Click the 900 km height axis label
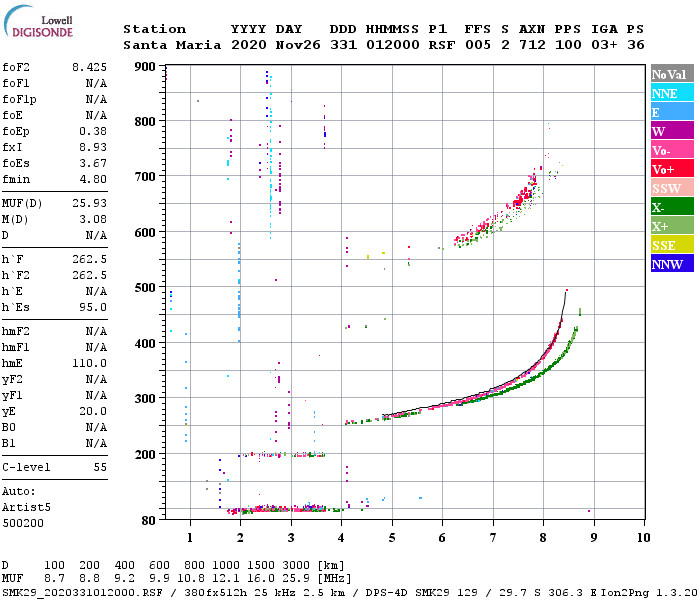Image resolution: width=700 pixels, height=600 pixels. click(145, 67)
